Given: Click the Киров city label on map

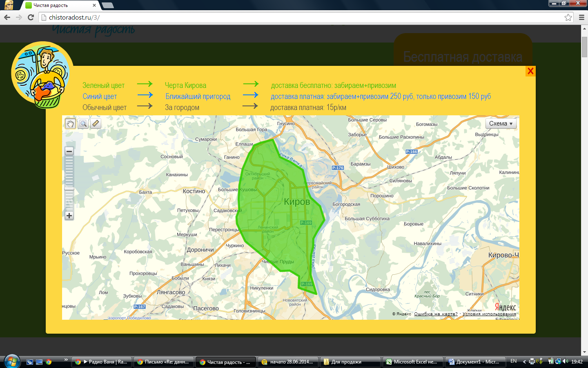Looking at the screenshot, I should (297, 202).
